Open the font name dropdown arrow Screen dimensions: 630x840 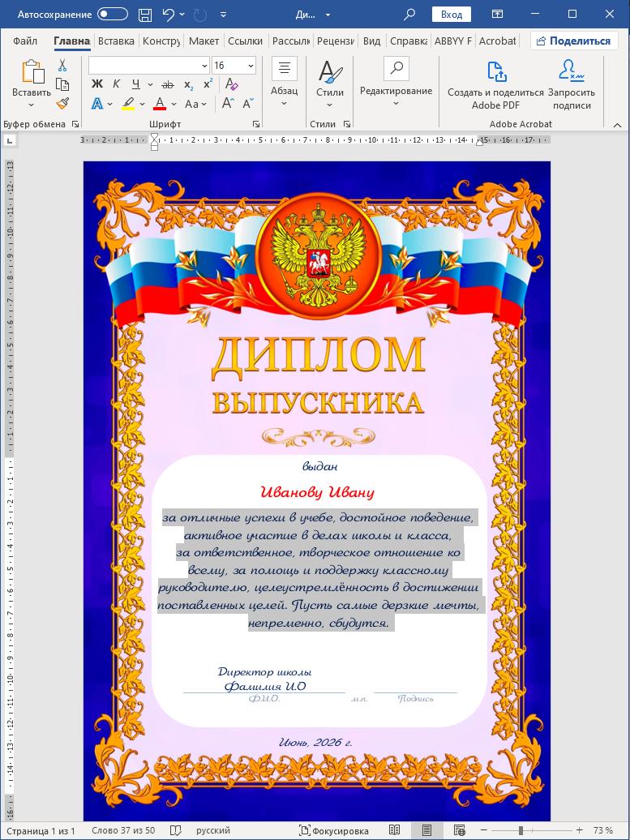click(x=204, y=66)
